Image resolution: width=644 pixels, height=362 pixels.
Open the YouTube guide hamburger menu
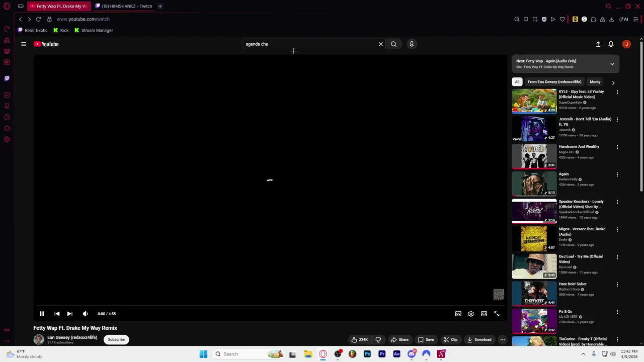tap(23, 44)
